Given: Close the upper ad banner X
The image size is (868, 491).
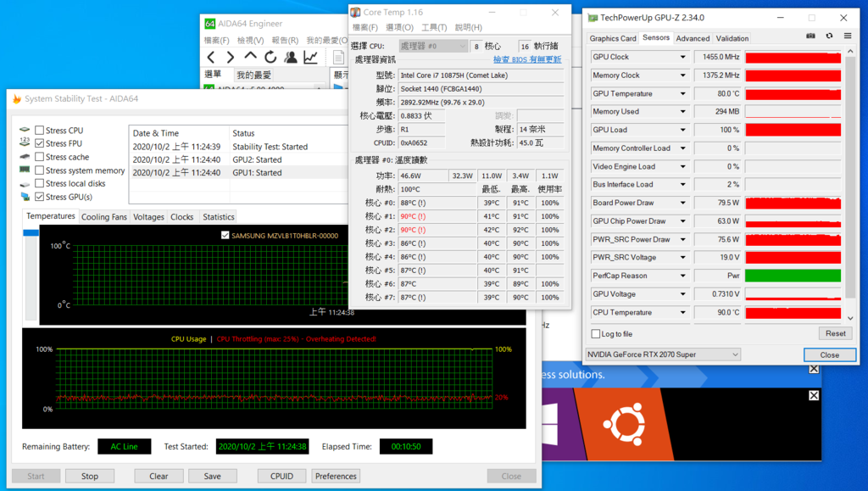Looking at the screenshot, I should click(814, 369).
